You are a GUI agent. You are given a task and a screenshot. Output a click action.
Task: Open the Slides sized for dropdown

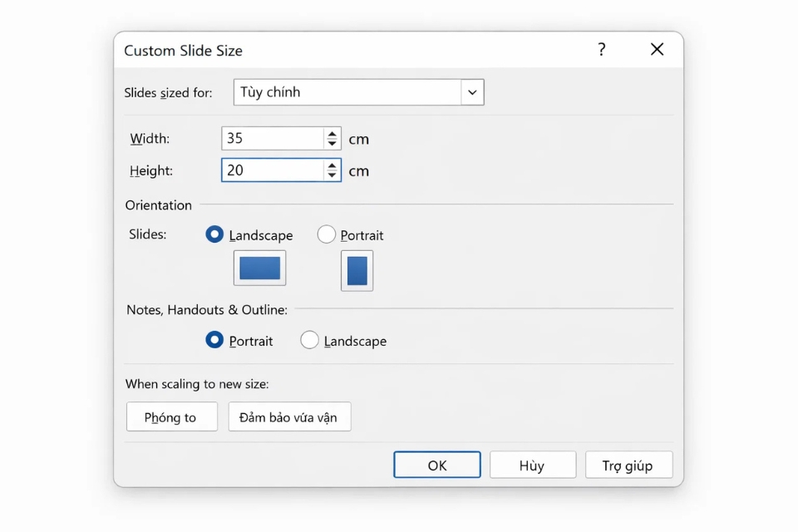click(x=347, y=92)
